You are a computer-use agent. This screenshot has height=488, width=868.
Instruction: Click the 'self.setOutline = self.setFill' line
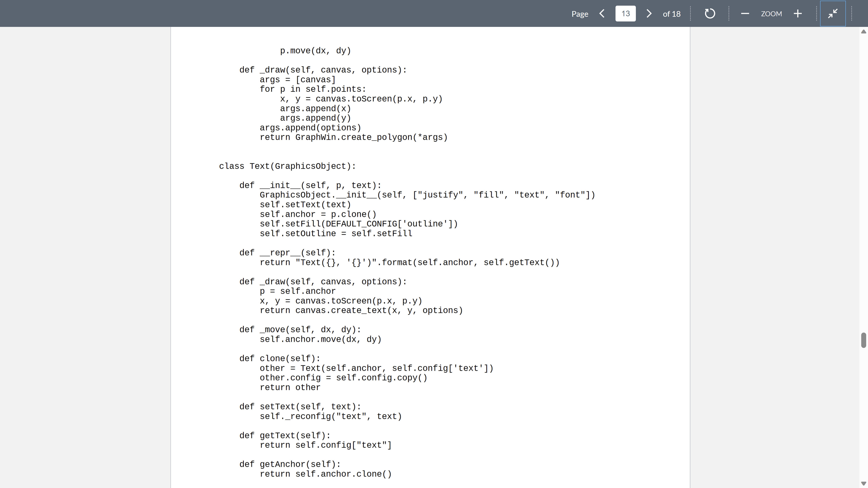(x=336, y=234)
